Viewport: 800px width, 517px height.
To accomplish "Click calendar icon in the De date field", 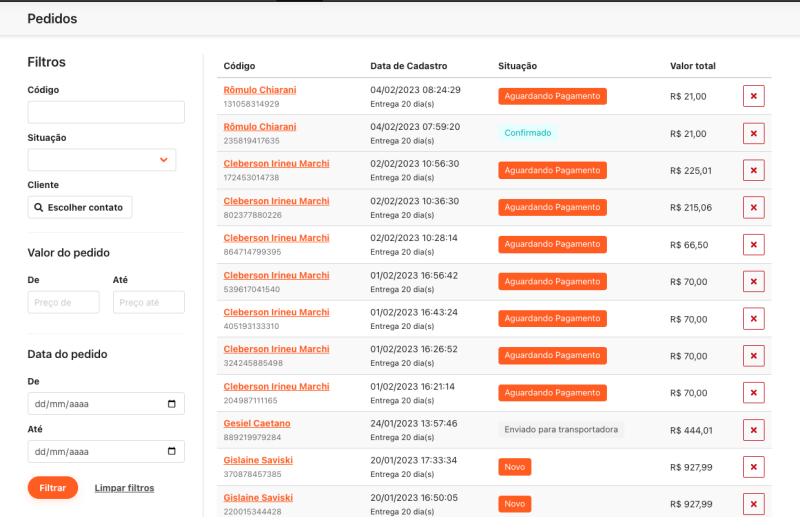I will click(171, 404).
